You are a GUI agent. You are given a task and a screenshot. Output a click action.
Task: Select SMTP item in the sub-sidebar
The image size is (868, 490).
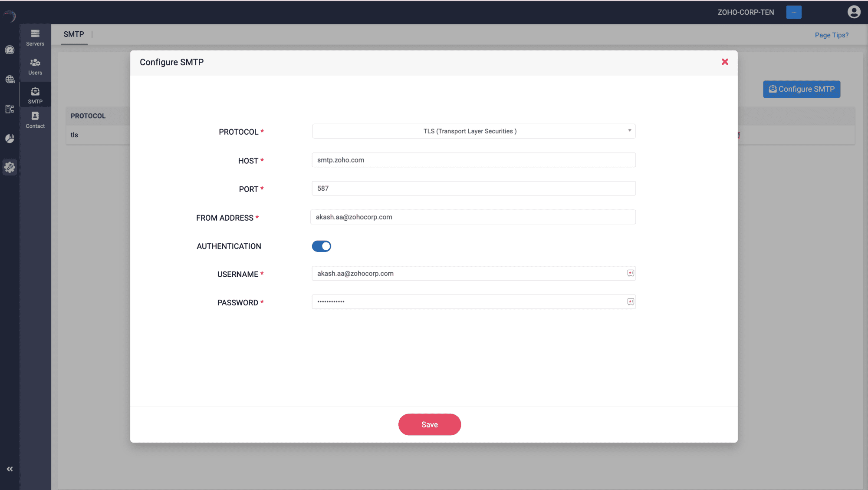[35, 95]
